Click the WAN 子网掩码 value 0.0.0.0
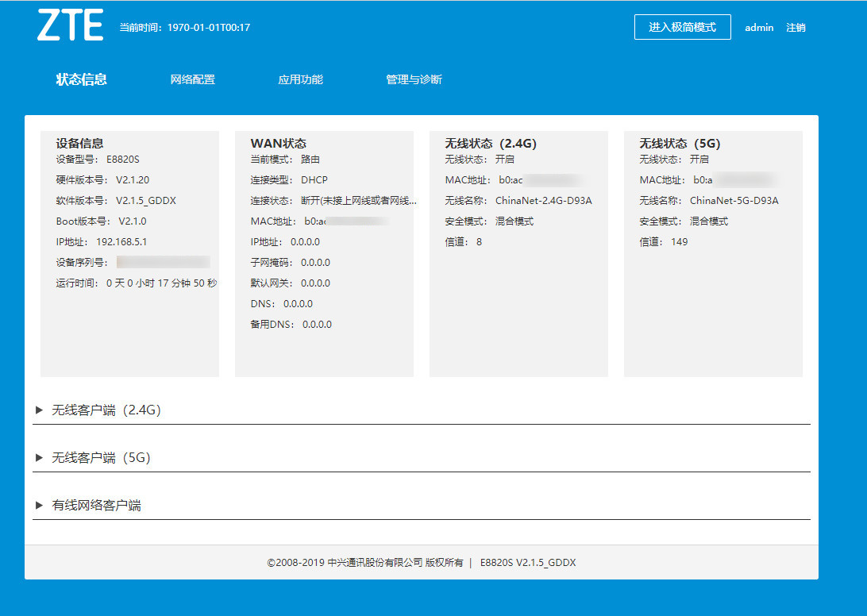The image size is (867, 616). point(315,263)
